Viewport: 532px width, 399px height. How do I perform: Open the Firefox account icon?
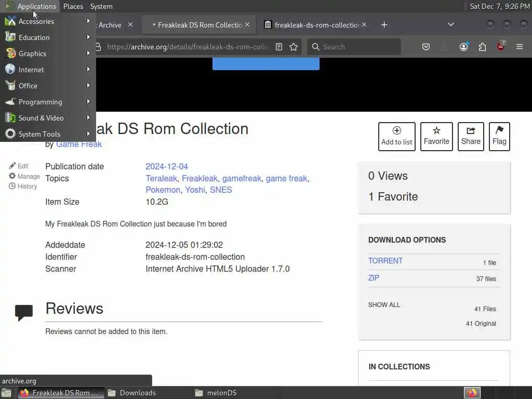tap(464, 47)
